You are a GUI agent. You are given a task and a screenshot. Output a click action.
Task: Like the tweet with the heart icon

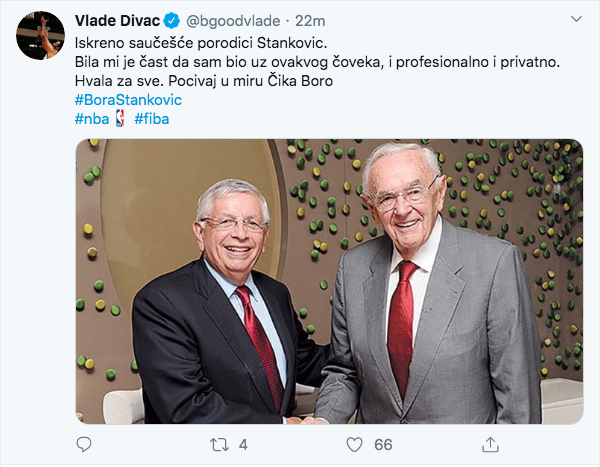(354, 442)
